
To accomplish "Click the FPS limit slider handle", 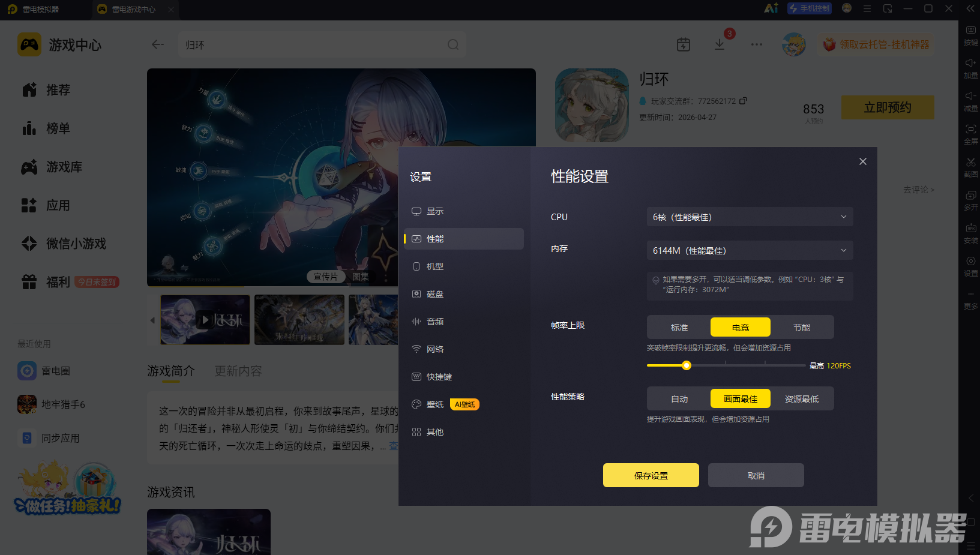I will pyautogui.click(x=687, y=365).
